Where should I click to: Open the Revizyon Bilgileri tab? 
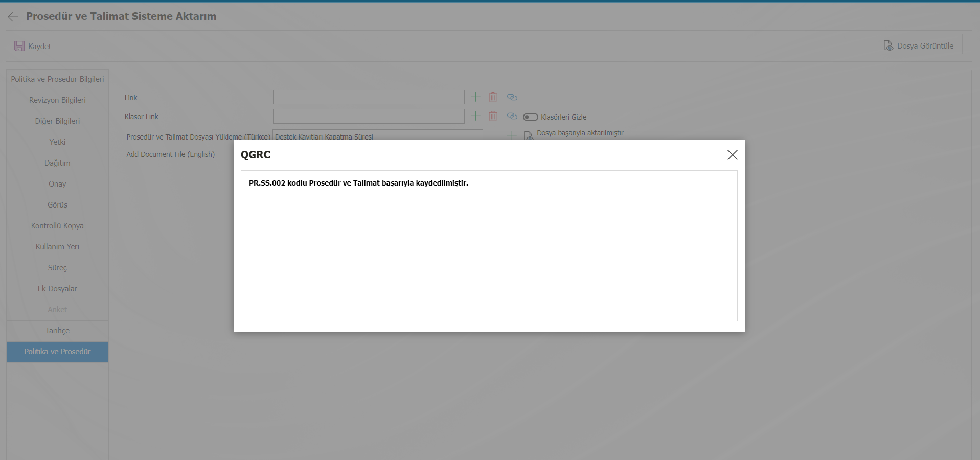coord(57,100)
